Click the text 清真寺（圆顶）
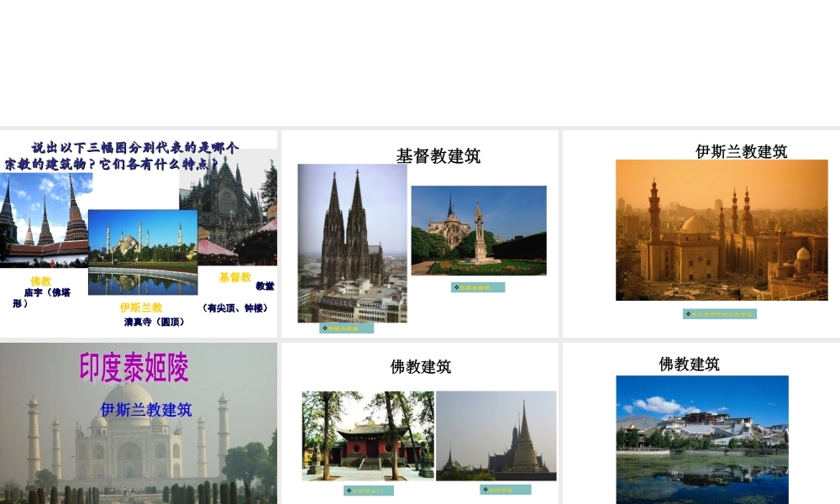This screenshot has height=504, width=840. [x=155, y=322]
